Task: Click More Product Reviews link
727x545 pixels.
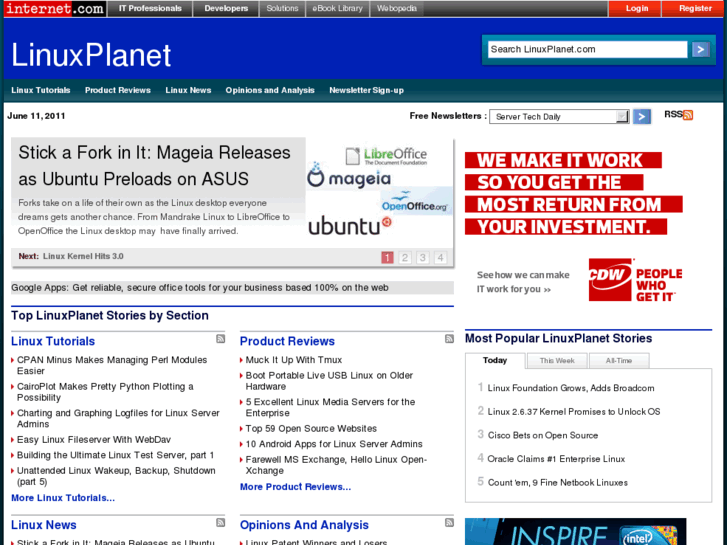Action: coord(295,487)
